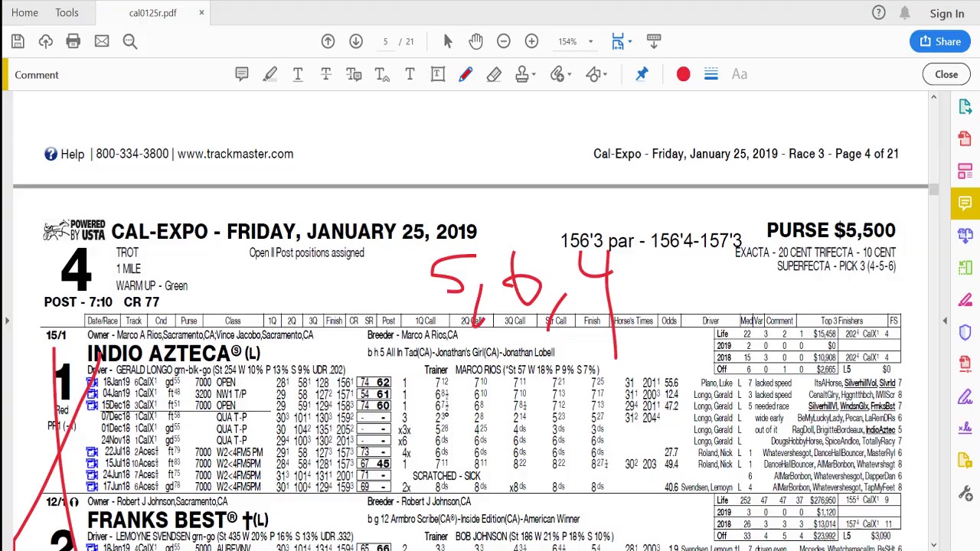Send the file by email envelope icon

click(102, 41)
